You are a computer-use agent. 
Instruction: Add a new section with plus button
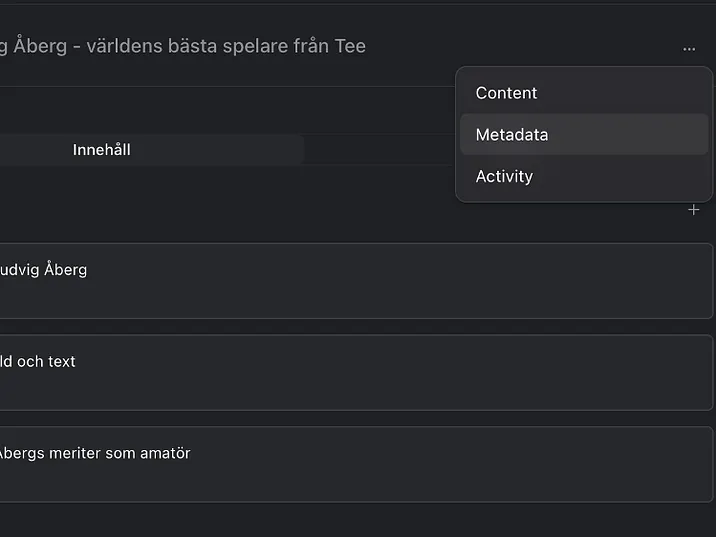tap(693, 210)
